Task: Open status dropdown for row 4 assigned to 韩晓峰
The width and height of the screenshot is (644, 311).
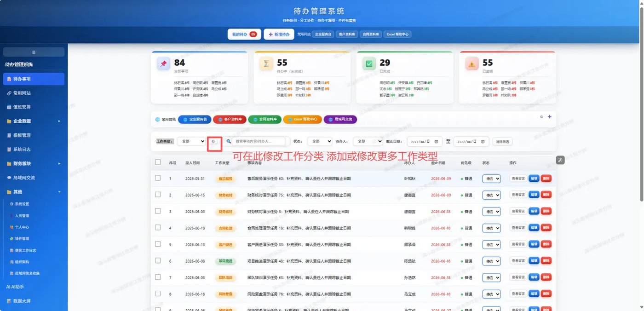Action: [491, 228]
